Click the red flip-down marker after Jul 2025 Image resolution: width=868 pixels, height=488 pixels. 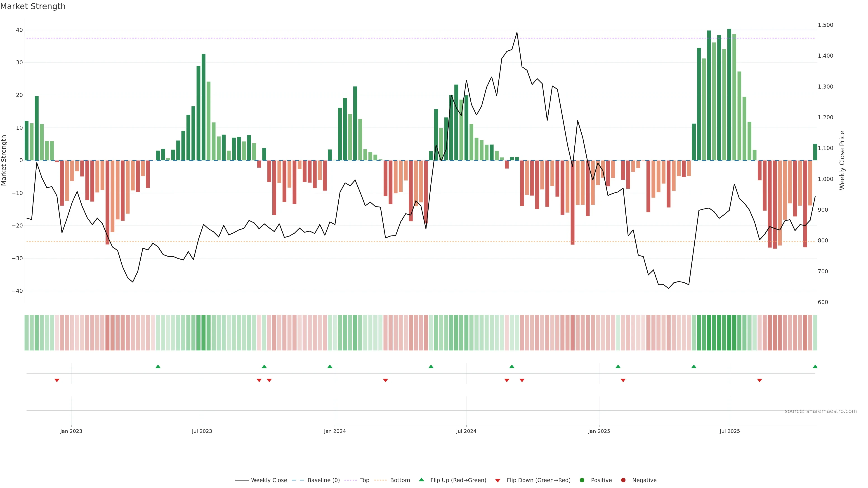pyautogui.click(x=759, y=380)
